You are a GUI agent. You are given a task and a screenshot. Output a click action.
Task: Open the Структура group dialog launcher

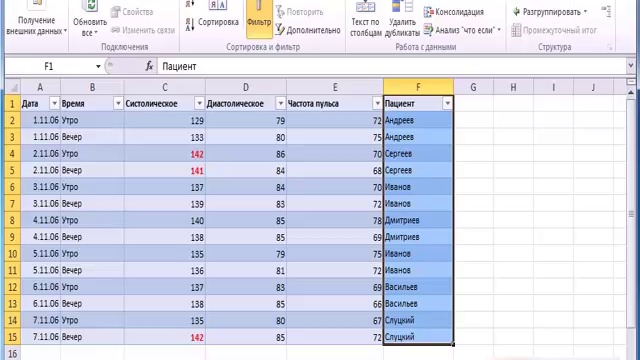point(610,47)
